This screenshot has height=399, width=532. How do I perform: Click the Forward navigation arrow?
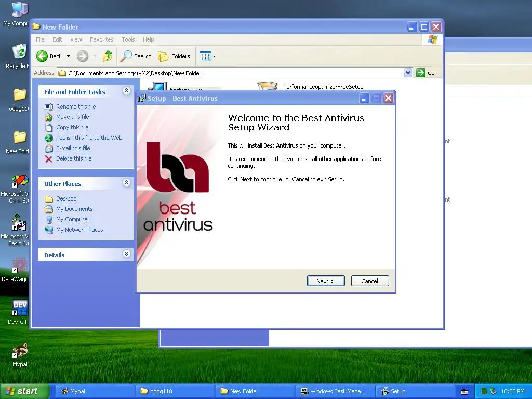pyautogui.click(x=83, y=56)
